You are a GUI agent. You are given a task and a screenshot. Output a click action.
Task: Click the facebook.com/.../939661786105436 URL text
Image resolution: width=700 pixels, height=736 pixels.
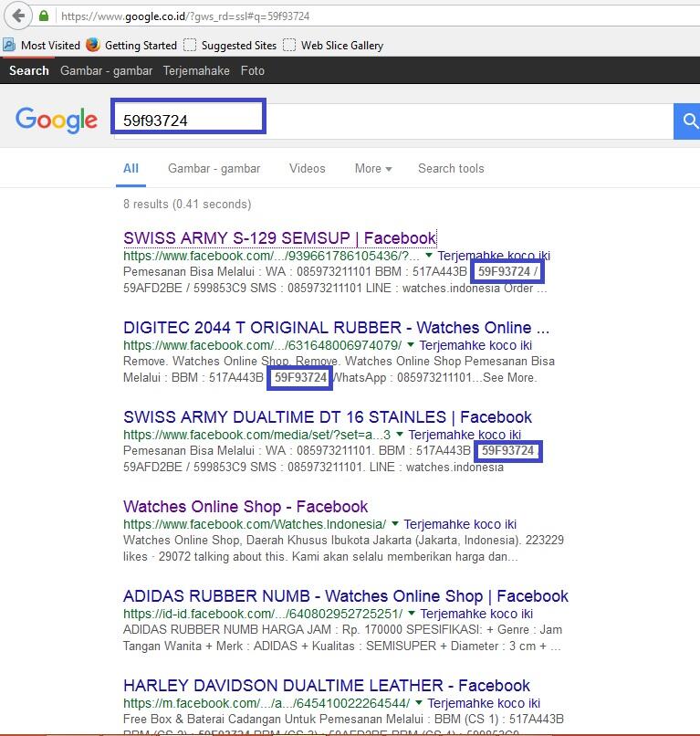point(271,256)
